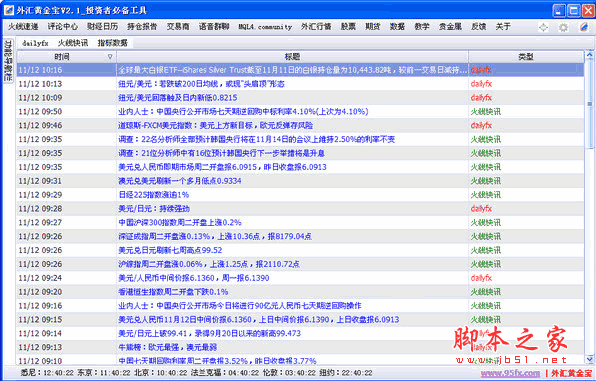Click the scroll down arrow of news list

590,359
